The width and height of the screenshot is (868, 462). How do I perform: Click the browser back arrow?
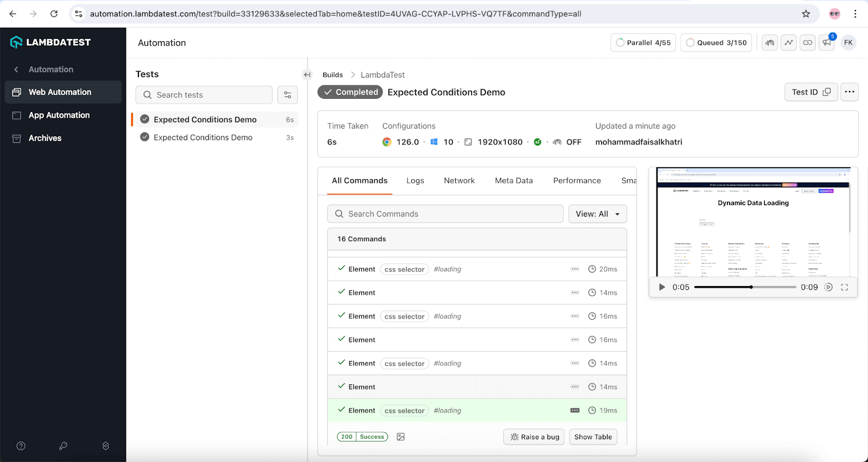(13, 14)
